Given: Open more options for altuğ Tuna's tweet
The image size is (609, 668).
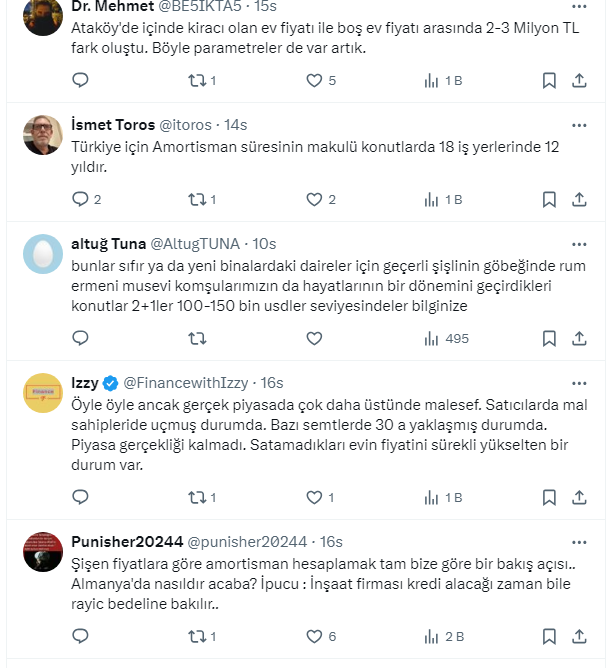Looking at the screenshot, I should click(578, 243).
